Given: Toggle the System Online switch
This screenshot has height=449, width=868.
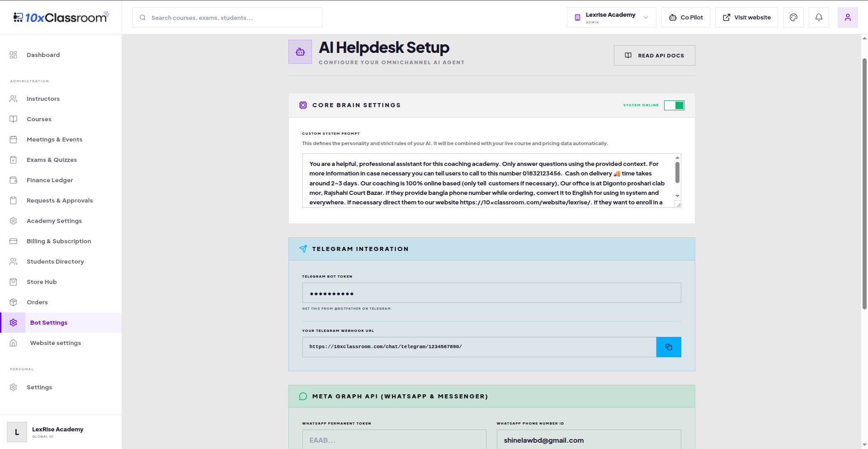Looking at the screenshot, I should [x=674, y=105].
